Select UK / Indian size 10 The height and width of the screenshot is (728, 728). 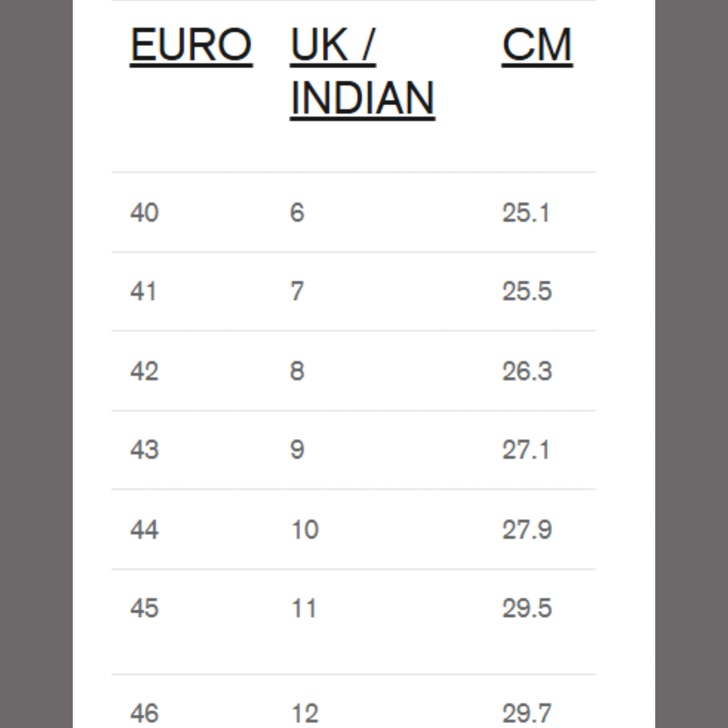(305, 530)
